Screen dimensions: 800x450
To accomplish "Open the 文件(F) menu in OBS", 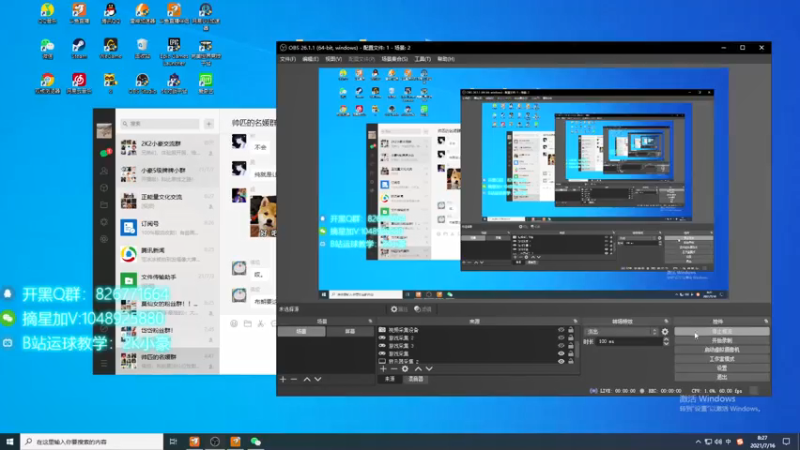I will pyautogui.click(x=288, y=59).
